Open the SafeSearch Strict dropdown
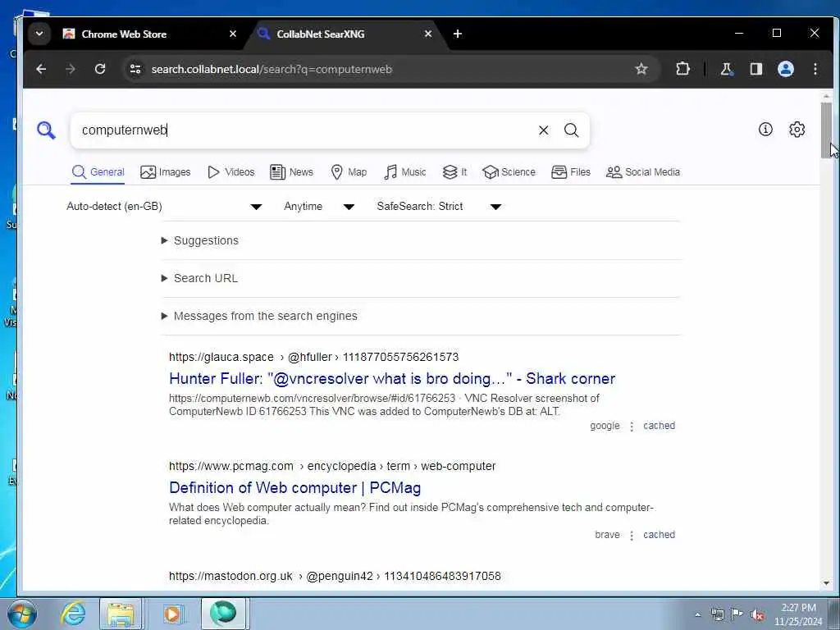This screenshot has width=840, height=630. (439, 206)
